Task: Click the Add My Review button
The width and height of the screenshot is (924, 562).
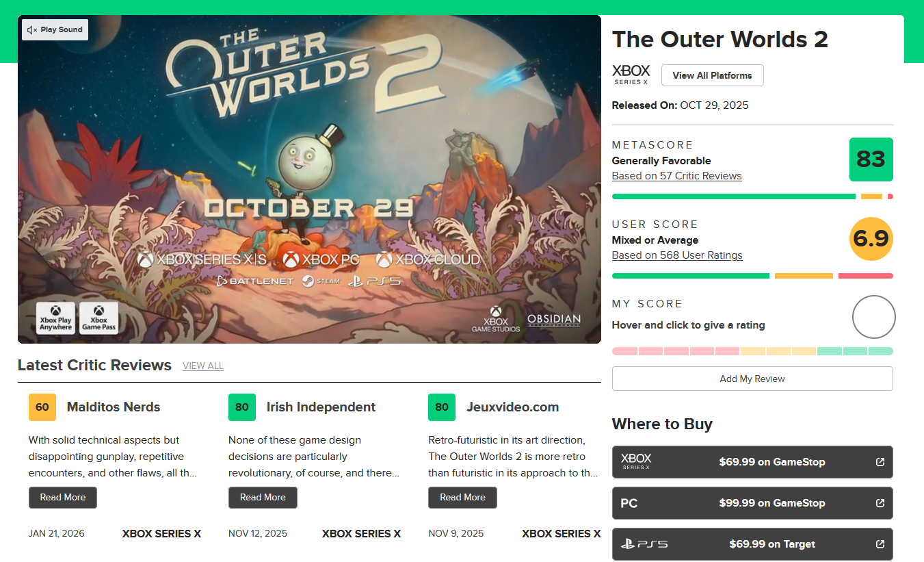Action: pyautogui.click(x=752, y=379)
